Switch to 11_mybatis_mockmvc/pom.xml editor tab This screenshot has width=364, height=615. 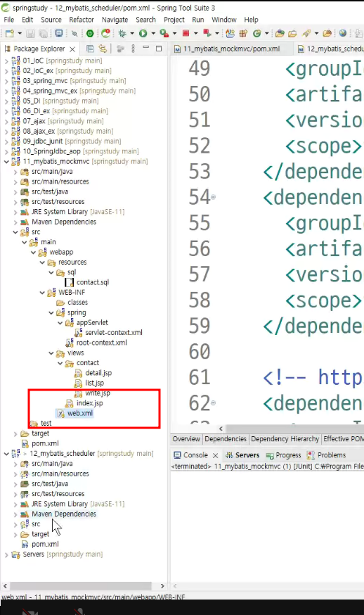pyautogui.click(x=231, y=49)
